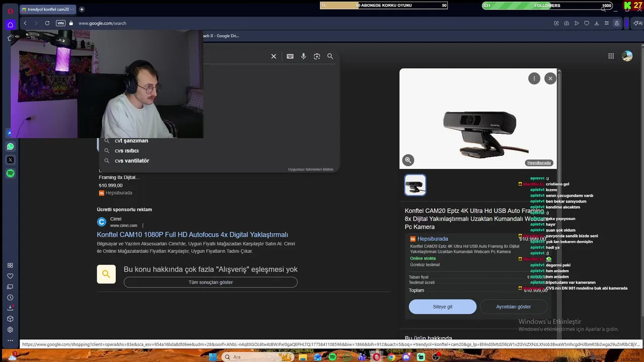Close the product detail panel
The width and height of the screenshot is (644, 362).
[x=550, y=78]
